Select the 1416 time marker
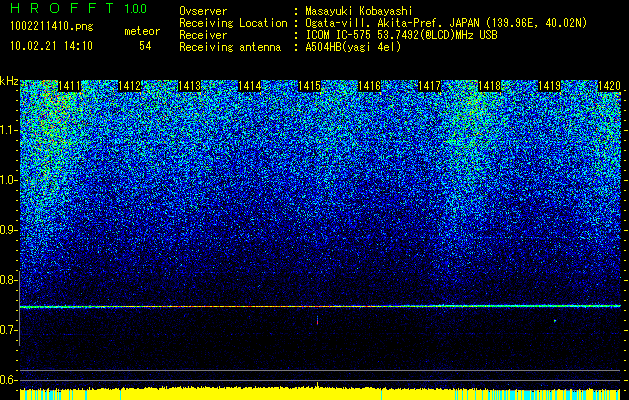This screenshot has height=400, width=629. pyautogui.click(x=369, y=86)
